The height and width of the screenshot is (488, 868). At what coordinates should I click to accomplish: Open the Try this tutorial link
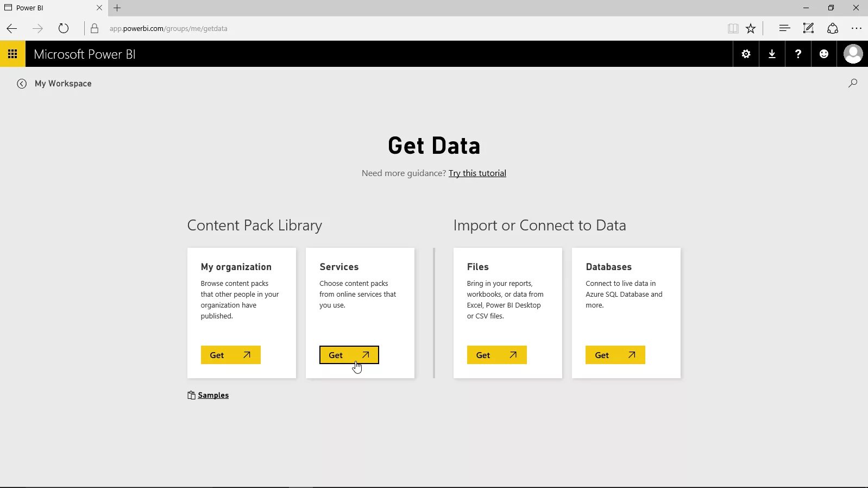[477, 173]
